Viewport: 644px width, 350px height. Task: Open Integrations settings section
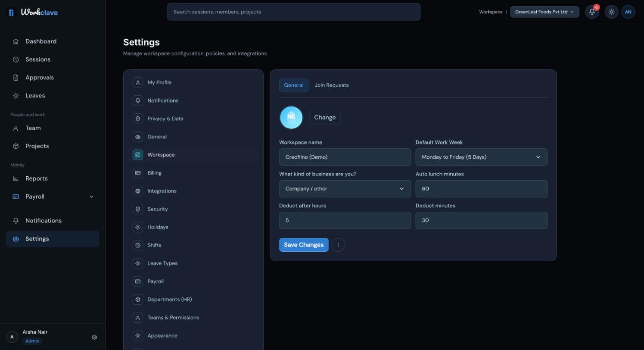tap(193, 191)
